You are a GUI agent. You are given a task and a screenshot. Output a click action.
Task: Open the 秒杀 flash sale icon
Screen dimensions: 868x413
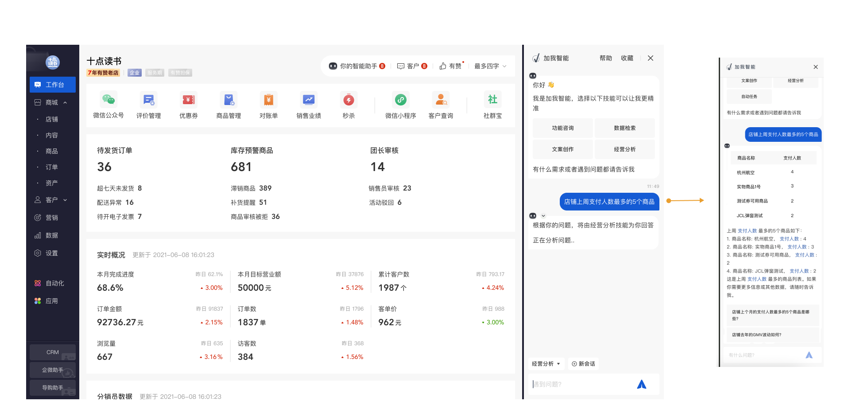coord(349,100)
